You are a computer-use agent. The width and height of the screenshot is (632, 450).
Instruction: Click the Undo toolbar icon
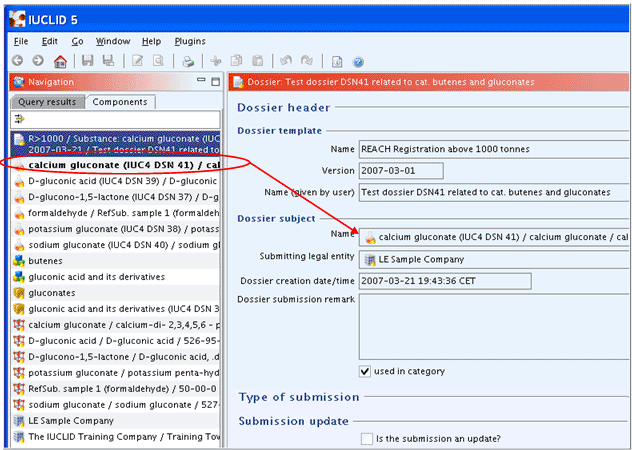pyautogui.click(x=286, y=60)
